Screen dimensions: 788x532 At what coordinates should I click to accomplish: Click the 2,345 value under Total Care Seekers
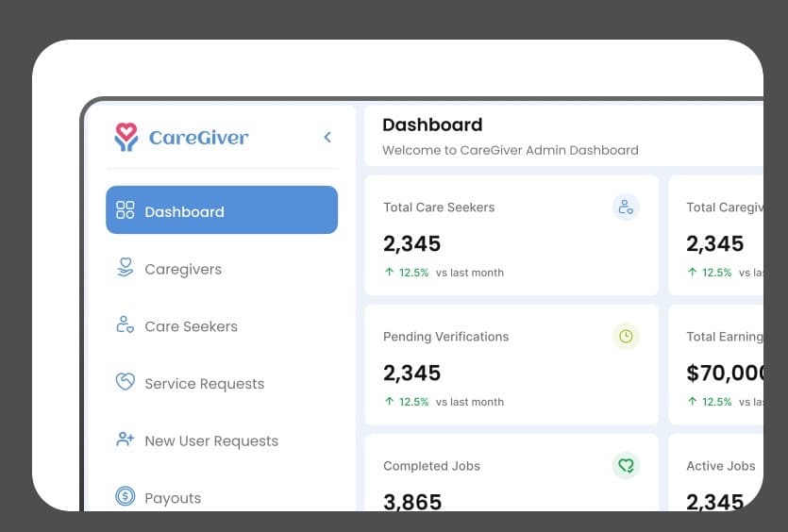(412, 243)
